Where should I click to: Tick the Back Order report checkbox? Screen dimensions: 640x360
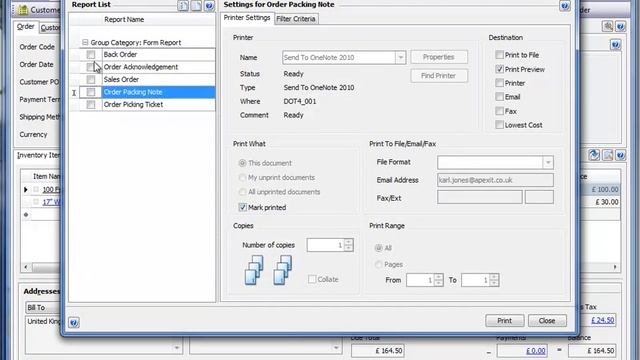point(91,54)
